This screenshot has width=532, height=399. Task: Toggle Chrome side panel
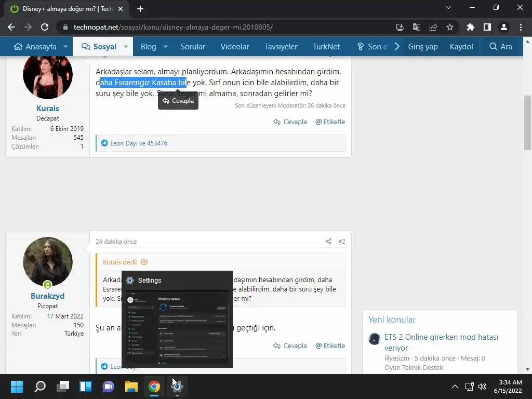[487, 27]
